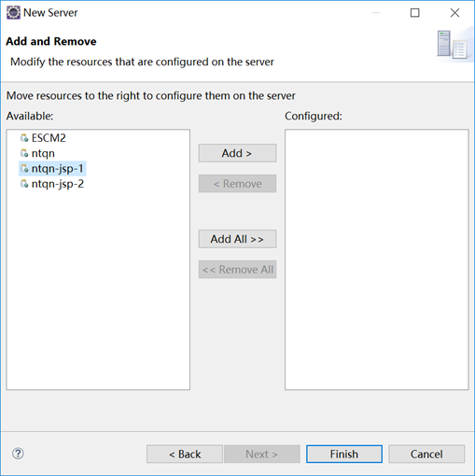Click the ntqn project icon

pos(24,153)
